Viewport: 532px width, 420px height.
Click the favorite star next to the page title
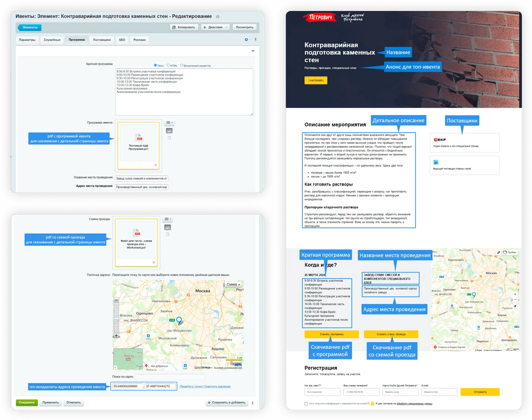[x=218, y=16]
